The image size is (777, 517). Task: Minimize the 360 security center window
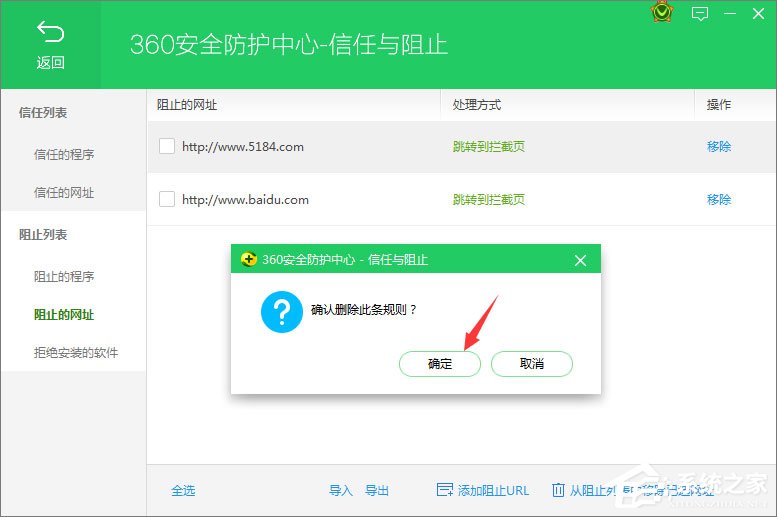[x=732, y=14]
